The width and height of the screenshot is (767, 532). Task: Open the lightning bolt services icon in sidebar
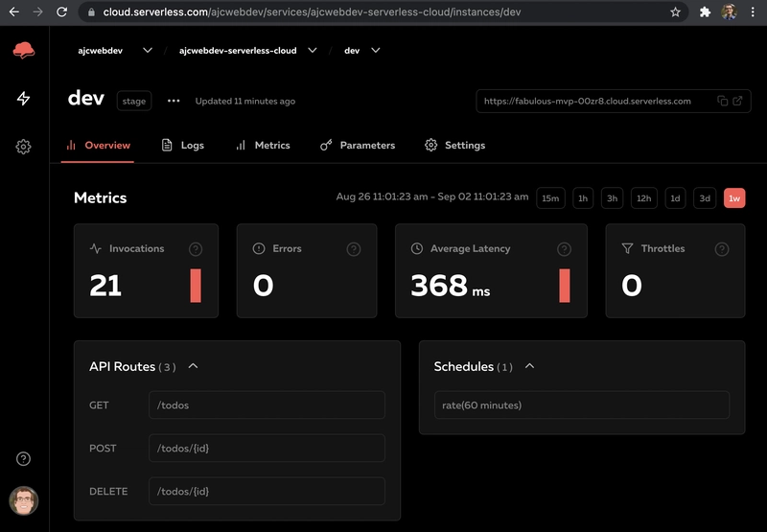[x=23, y=99]
